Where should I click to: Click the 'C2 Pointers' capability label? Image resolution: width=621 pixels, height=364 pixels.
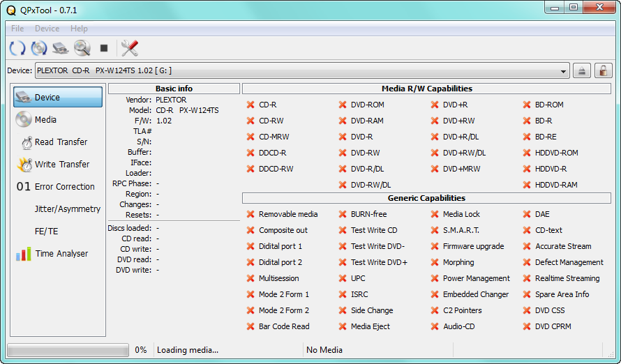(462, 310)
